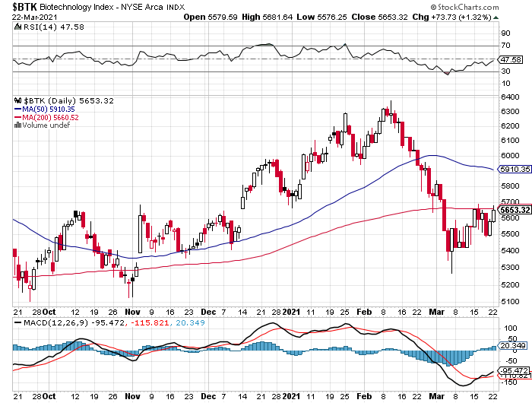Click the red MA(200) legend line marker
The height and width of the screenshot is (403, 532).
coord(18,117)
